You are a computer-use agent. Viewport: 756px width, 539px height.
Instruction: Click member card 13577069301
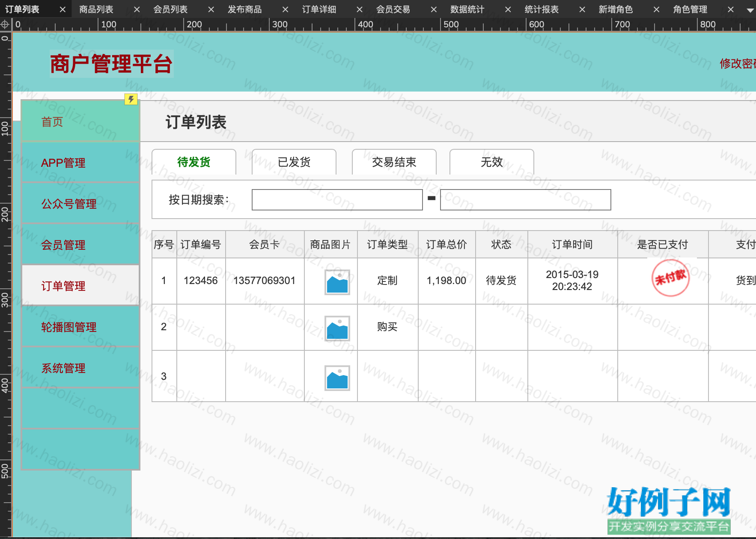[x=265, y=281]
